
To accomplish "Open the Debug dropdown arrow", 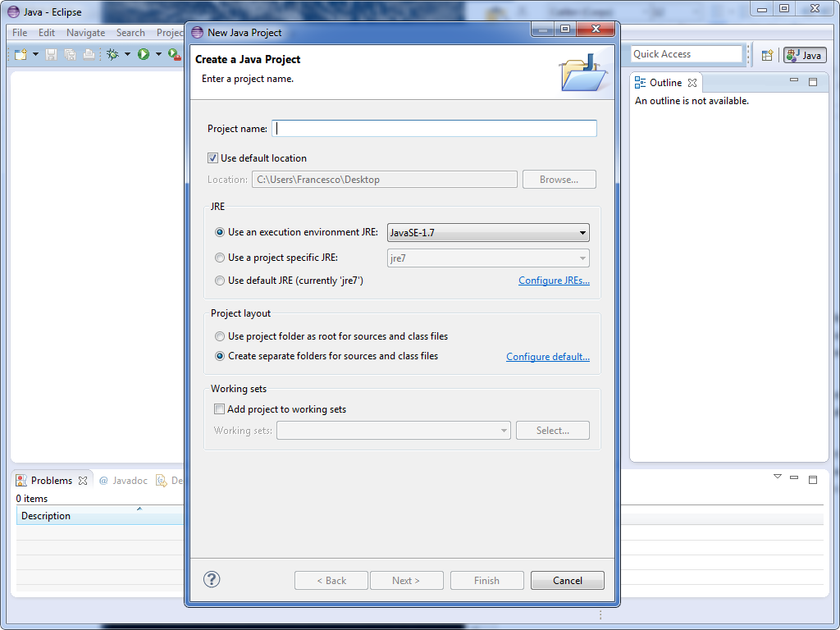I will coord(127,54).
